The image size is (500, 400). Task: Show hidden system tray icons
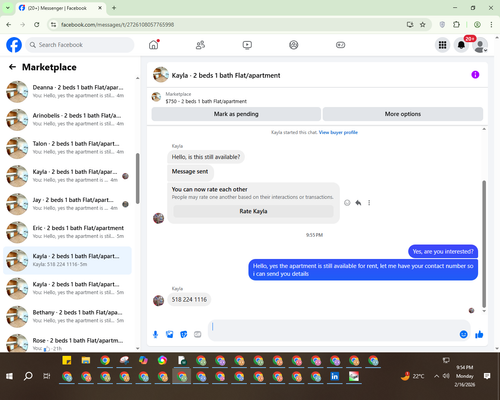coord(436,376)
